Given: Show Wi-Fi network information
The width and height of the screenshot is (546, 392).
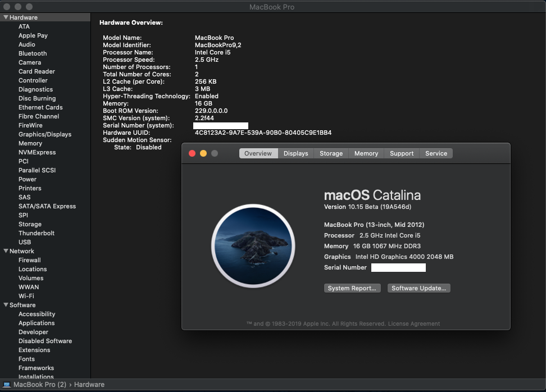Looking at the screenshot, I should tap(26, 297).
